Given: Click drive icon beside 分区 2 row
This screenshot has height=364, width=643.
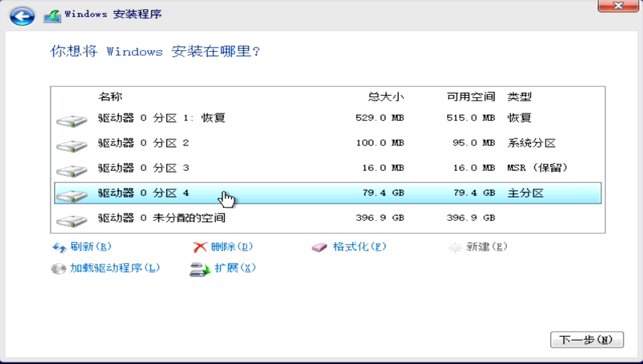Looking at the screenshot, I should 72,145.
